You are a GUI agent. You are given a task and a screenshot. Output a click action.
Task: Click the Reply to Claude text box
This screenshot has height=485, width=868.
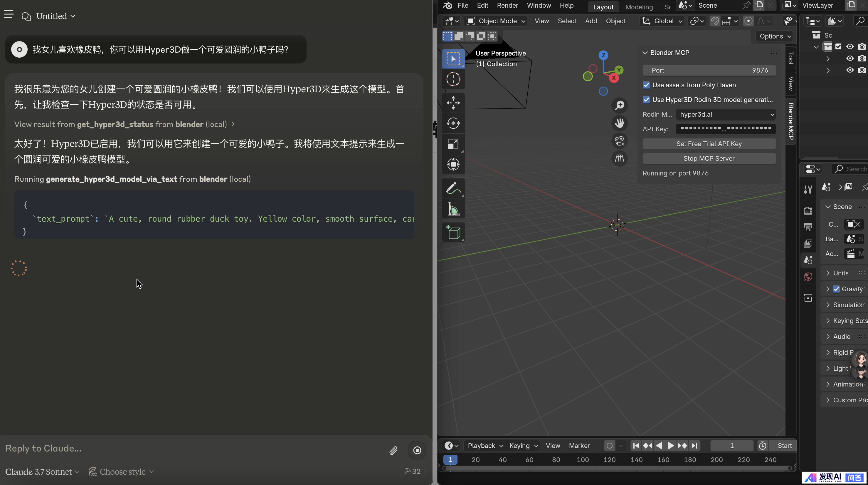coord(192,448)
